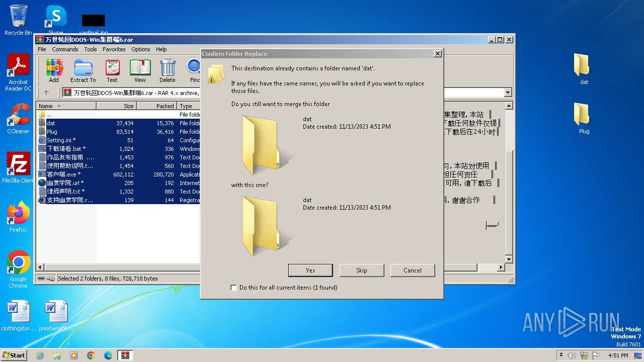The height and width of the screenshot is (362, 644).
Task: Open the Recycle Bin desktop icon
Action: 18,20
